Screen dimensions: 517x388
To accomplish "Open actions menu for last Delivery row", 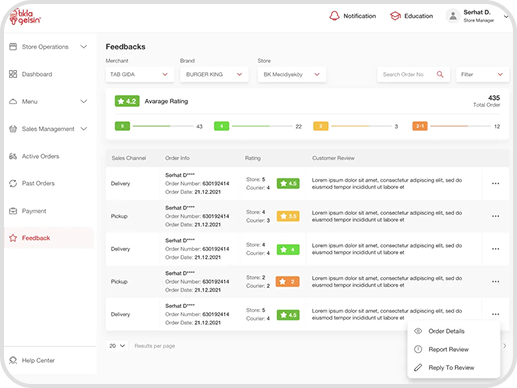I will pyautogui.click(x=495, y=314).
